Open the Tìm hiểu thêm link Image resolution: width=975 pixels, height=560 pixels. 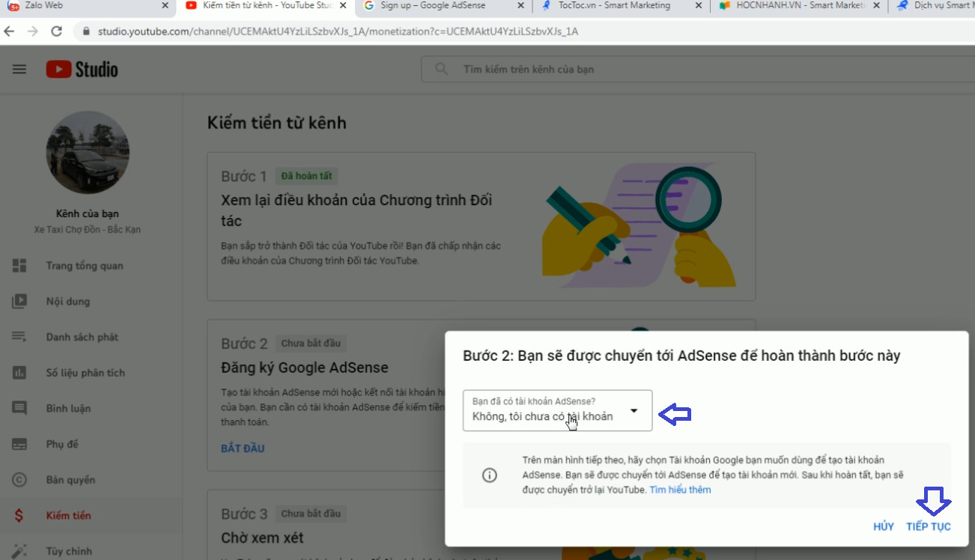[x=680, y=490]
